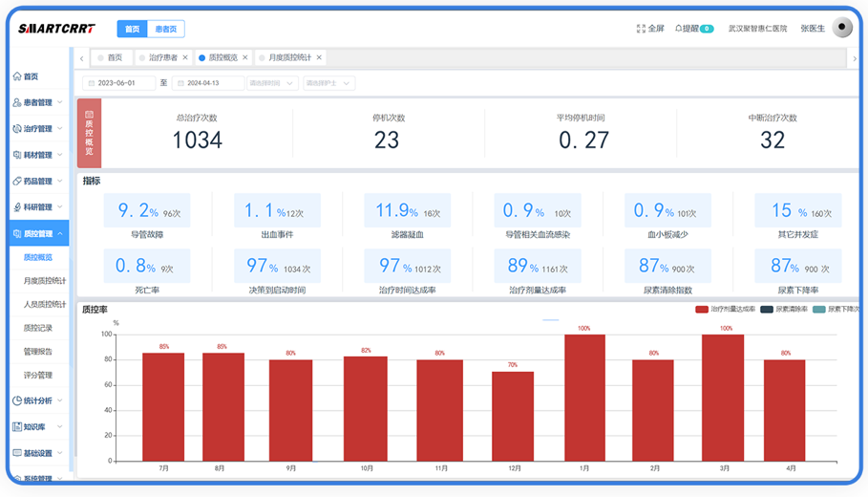This screenshot has width=868, height=497.
Task: Close the 月度质控统计 tab
Action: click(x=319, y=57)
